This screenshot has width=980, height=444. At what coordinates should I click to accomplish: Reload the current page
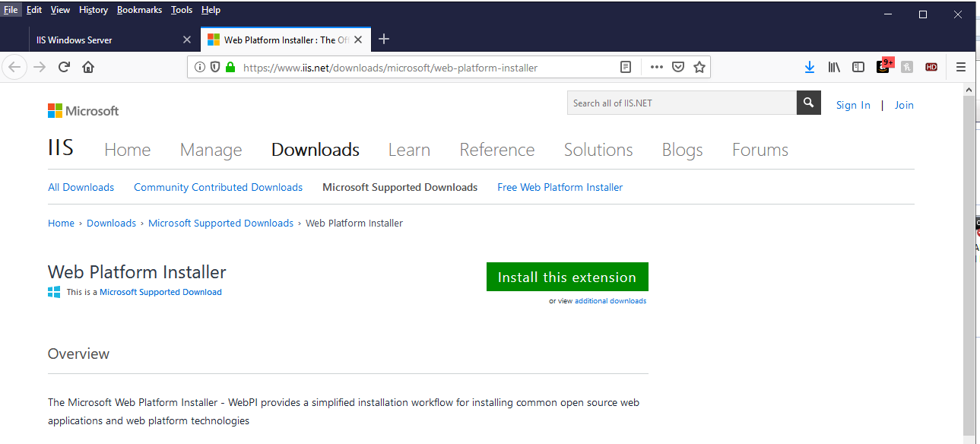tap(64, 67)
